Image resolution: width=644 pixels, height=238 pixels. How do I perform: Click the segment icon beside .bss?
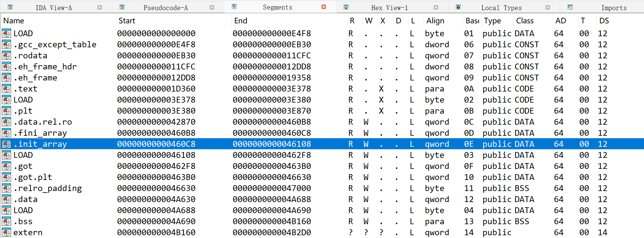(x=6, y=221)
